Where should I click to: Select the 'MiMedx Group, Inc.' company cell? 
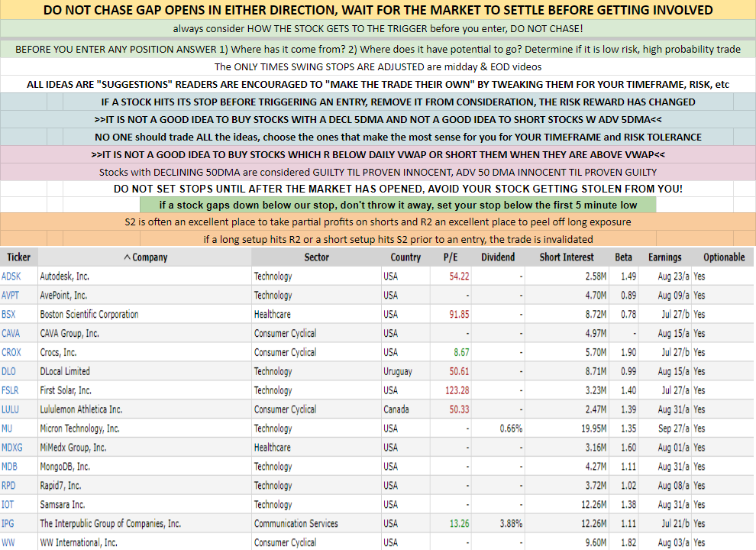[x=144, y=448]
